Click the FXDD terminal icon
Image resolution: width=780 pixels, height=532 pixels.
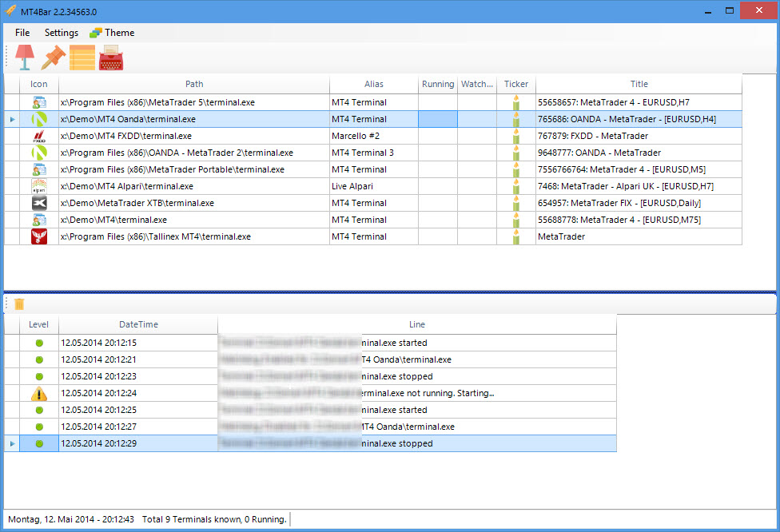39,136
